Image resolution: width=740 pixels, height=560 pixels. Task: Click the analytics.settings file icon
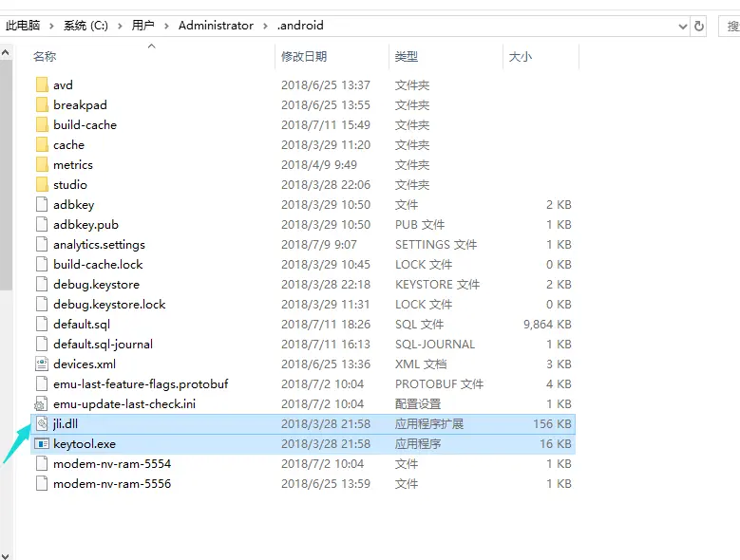pyautogui.click(x=42, y=244)
